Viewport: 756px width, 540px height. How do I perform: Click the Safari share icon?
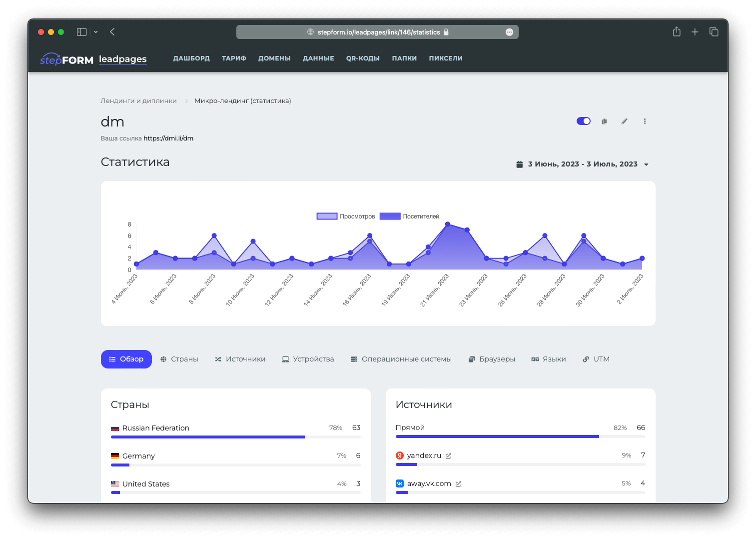(677, 32)
